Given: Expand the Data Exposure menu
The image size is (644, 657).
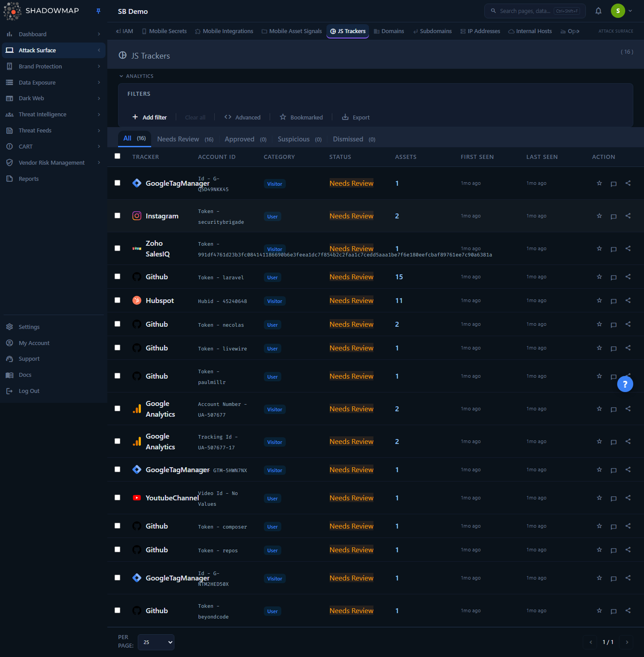Looking at the screenshot, I should point(54,82).
